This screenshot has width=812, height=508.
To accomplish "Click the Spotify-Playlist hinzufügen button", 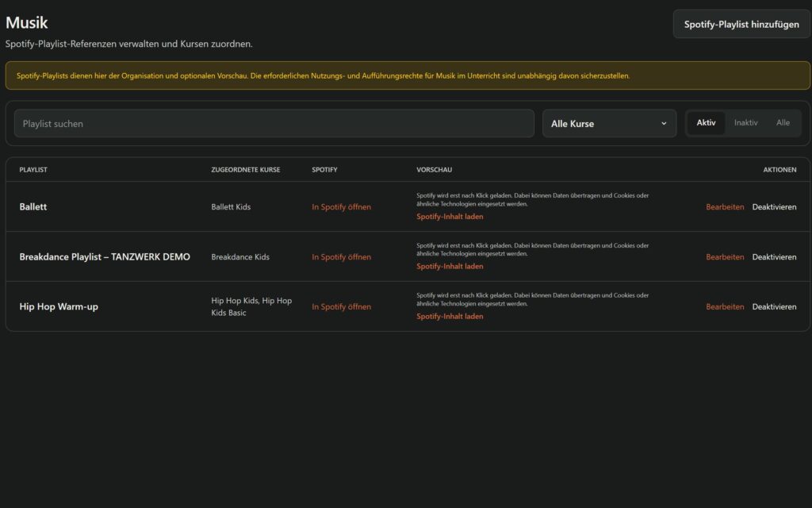I will (x=741, y=24).
